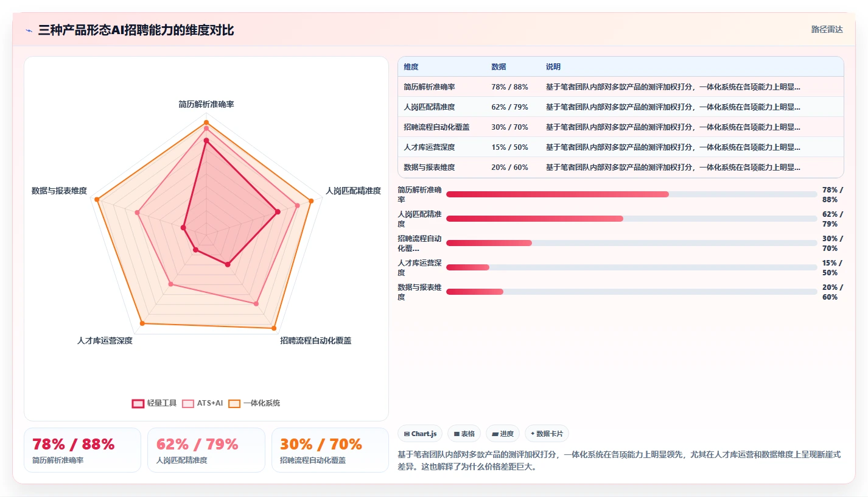Image resolution: width=868 pixels, height=497 pixels.
Task: Click the summary paragraph below the tag chips
Action: (620, 461)
